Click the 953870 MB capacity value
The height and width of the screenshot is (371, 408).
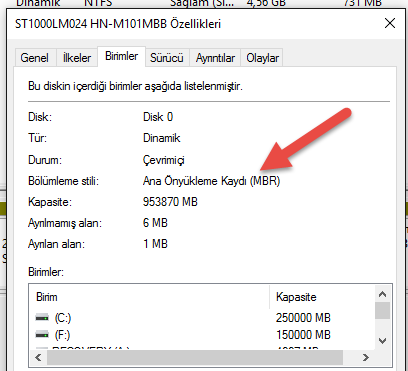tap(170, 202)
